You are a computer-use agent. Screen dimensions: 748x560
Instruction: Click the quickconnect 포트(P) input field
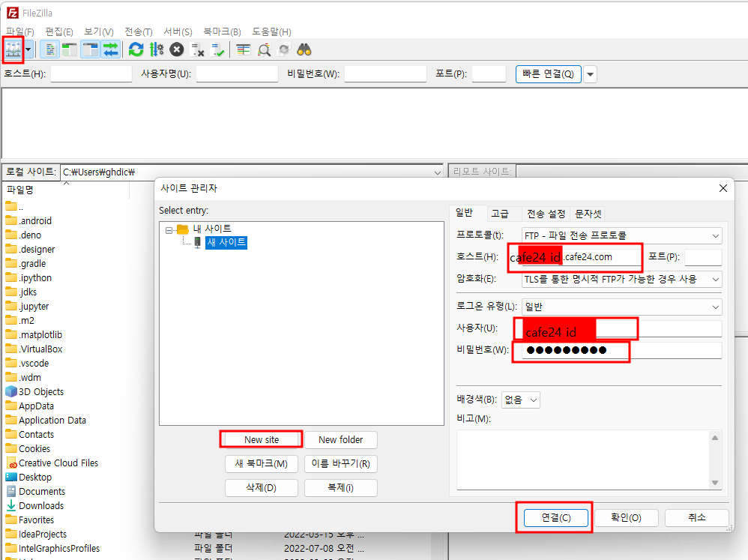[489, 74]
